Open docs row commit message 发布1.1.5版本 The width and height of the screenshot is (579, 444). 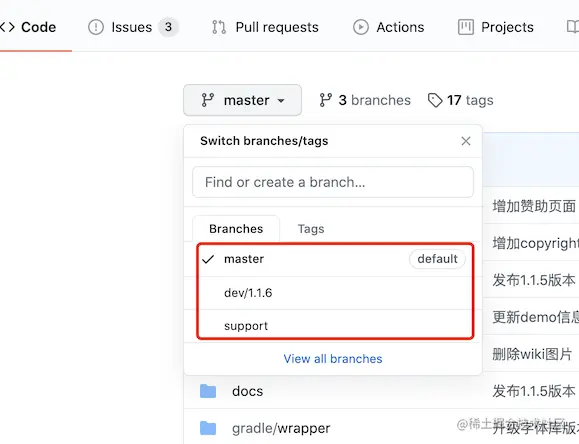point(534,391)
